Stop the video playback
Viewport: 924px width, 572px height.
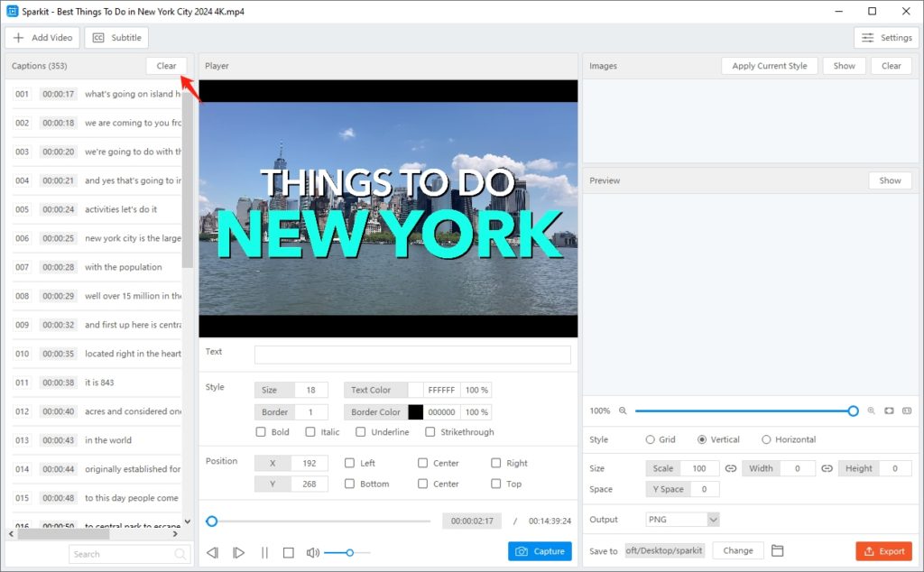click(288, 552)
